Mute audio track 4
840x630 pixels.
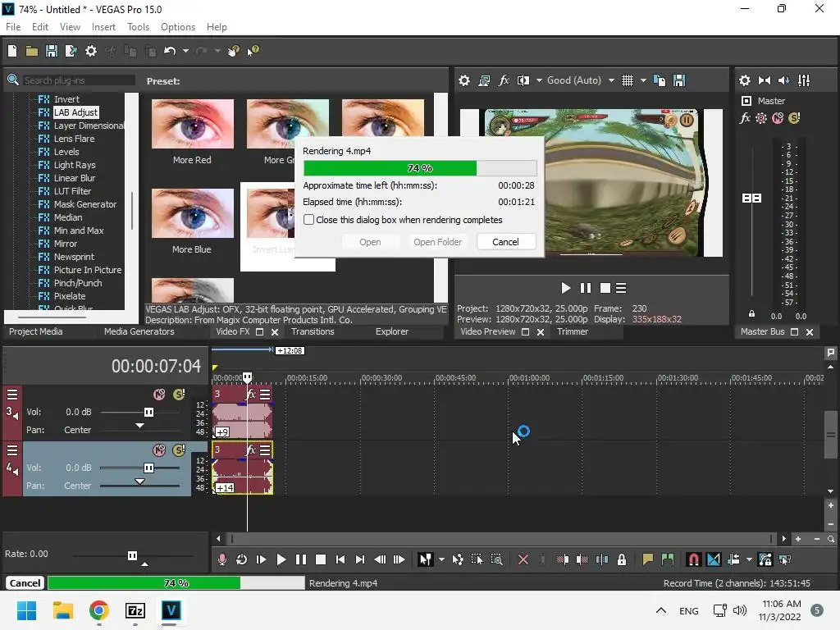coord(159,450)
